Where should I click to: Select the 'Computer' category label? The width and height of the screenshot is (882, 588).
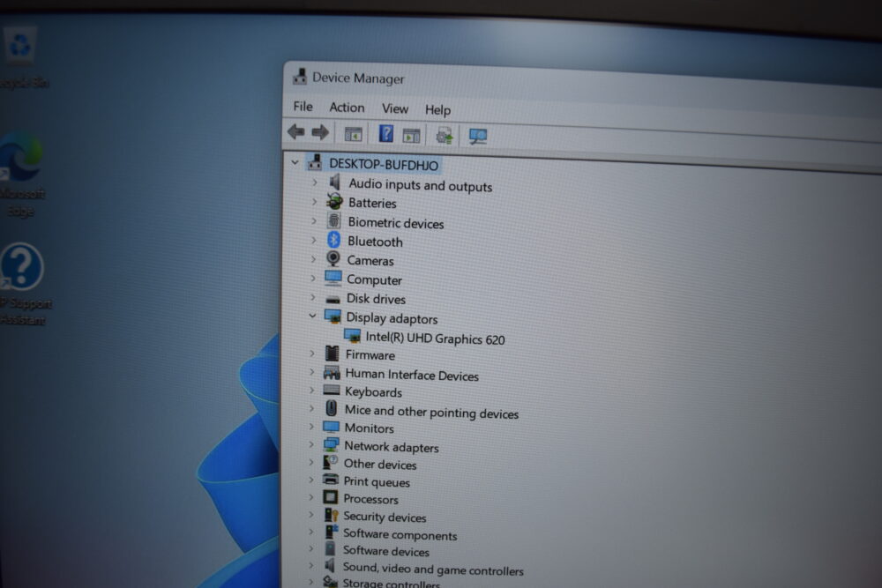coord(374,279)
